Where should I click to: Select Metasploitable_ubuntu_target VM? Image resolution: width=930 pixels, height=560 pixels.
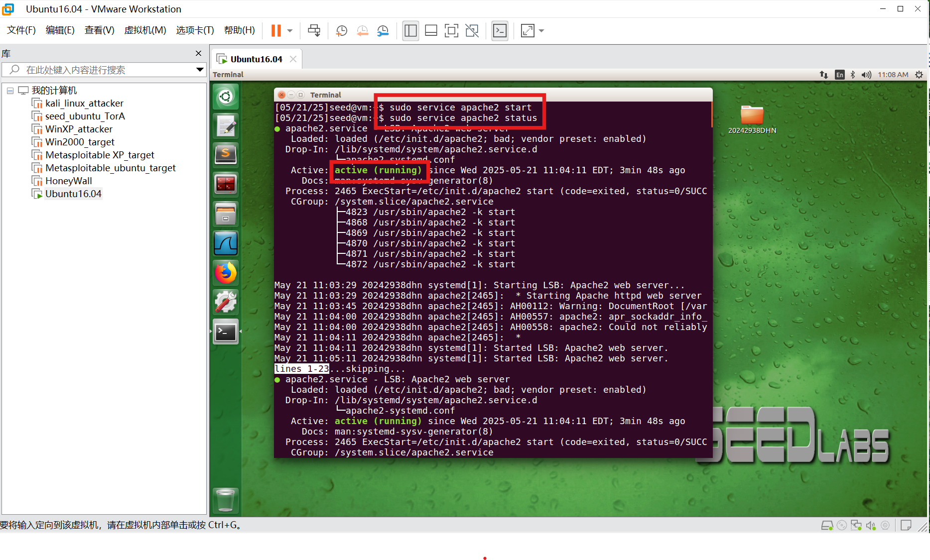coord(111,168)
